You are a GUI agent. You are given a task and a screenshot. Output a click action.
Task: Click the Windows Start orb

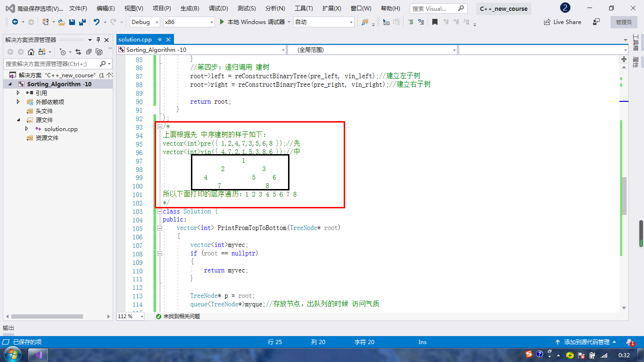[x=12, y=354]
